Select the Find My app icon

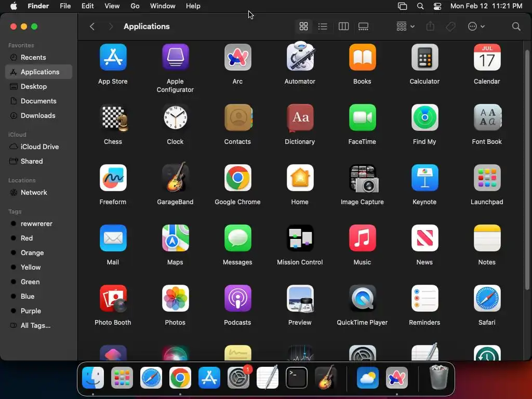click(424, 117)
